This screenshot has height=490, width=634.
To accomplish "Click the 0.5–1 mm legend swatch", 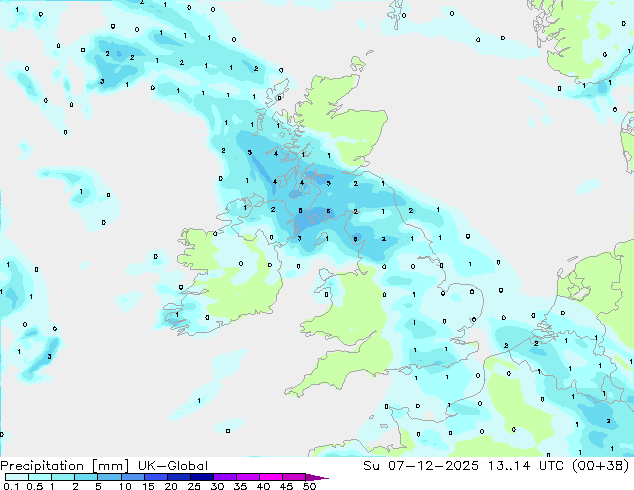I will point(40,477).
